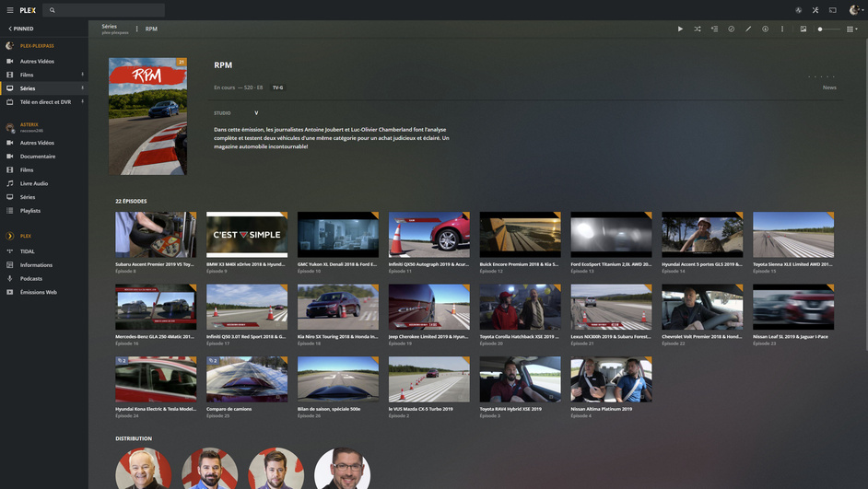Image resolution: width=868 pixels, height=489 pixels.
Task: Click the Plex logo
Action: coord(28,10)
